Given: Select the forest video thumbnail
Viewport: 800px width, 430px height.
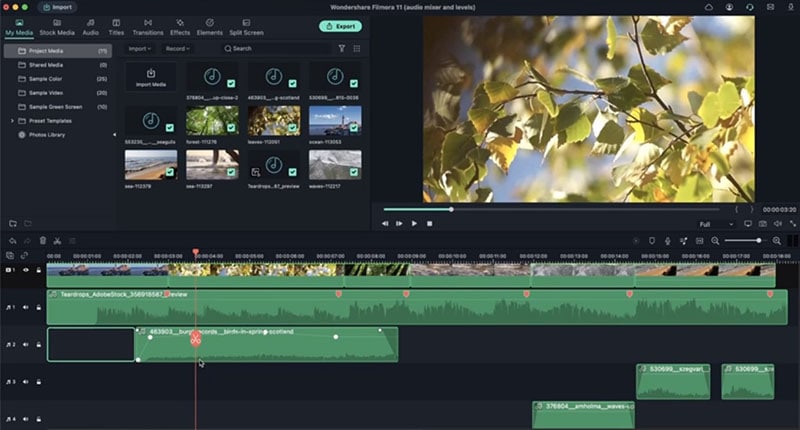Looking at the screenshot, I should coord(212,121).
